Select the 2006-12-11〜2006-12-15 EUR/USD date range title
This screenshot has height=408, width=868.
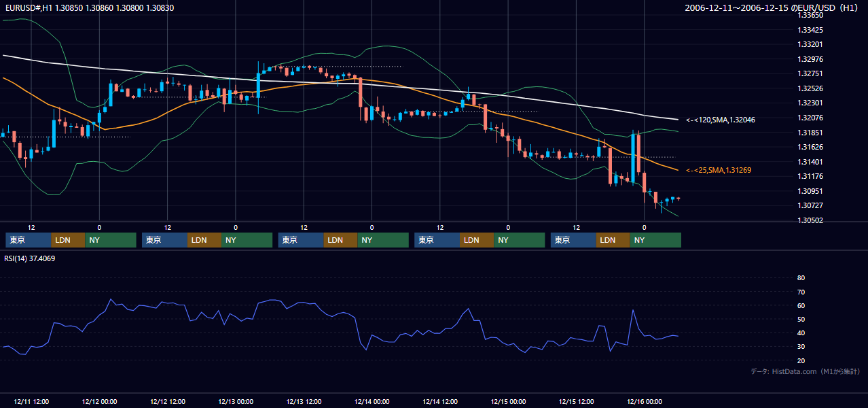(773, 8)
